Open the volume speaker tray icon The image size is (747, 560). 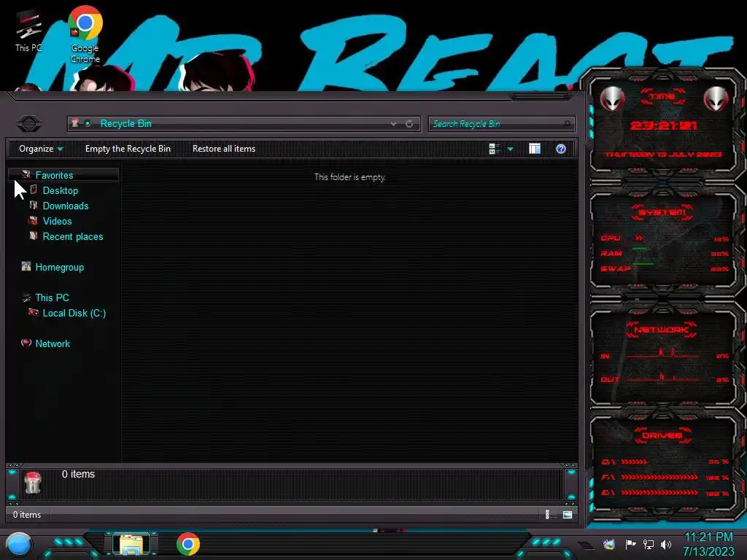point(666,544)
